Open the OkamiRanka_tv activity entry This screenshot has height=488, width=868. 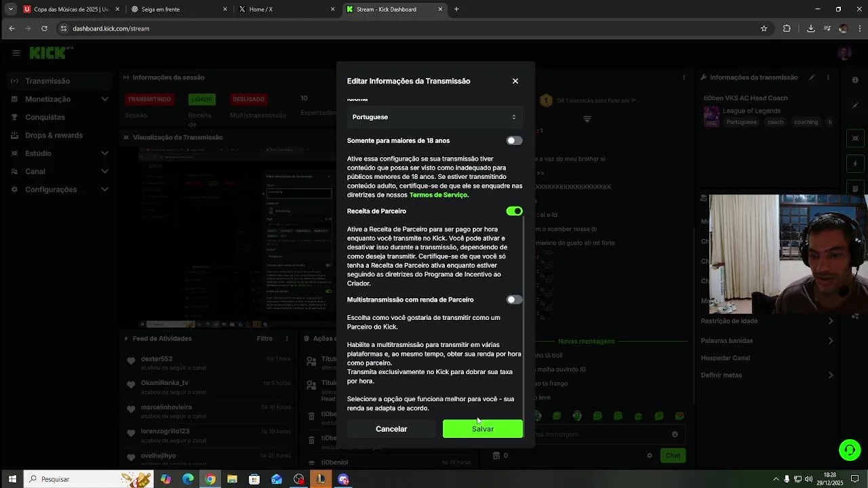click(x=208, y=387)
